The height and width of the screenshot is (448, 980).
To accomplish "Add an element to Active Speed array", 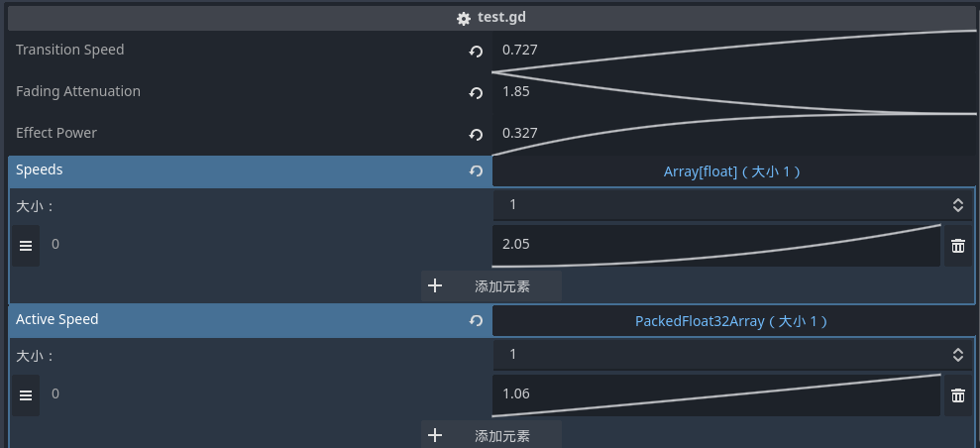I will tap(491, 435).
